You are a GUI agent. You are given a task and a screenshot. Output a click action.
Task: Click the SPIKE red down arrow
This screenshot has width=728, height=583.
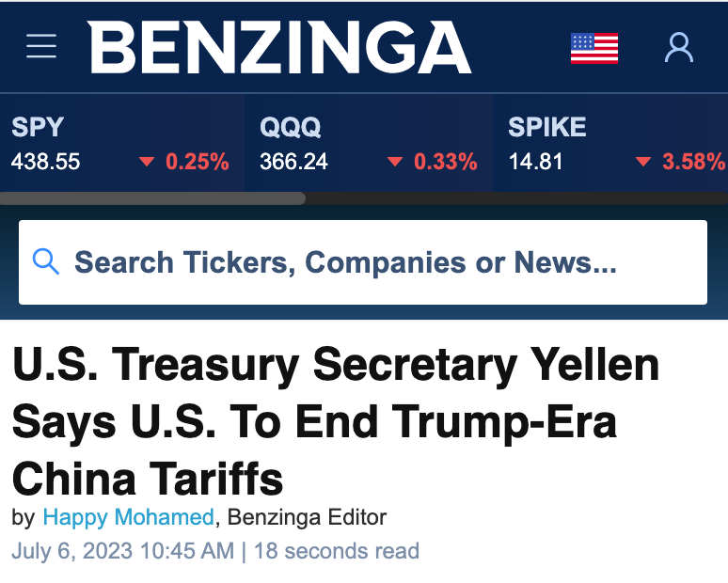coord(643,162)
